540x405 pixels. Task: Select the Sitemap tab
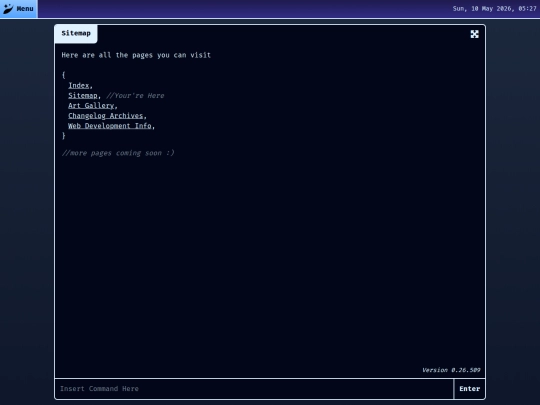pyautogui.click(x=76, y=33)
